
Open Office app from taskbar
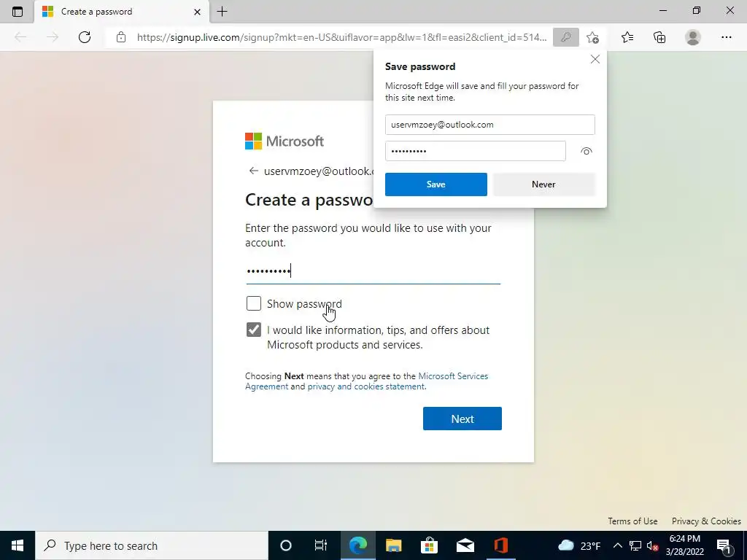(x=500, y=545)
